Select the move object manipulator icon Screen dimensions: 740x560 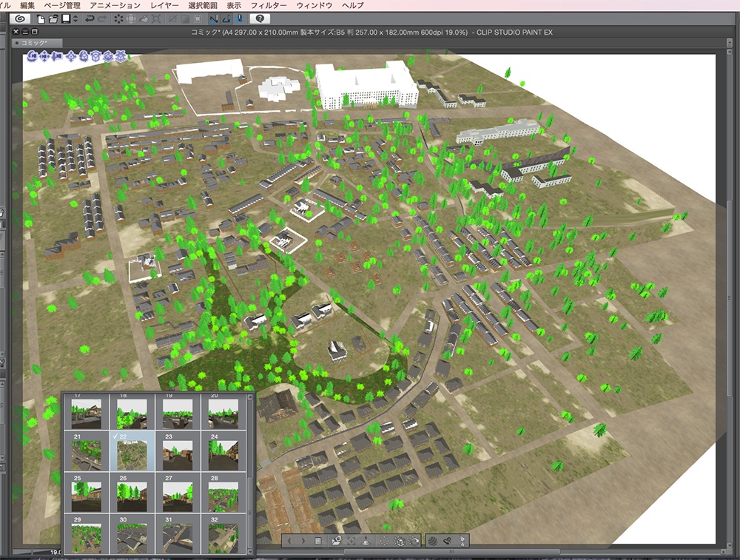[x=71, y=56]
